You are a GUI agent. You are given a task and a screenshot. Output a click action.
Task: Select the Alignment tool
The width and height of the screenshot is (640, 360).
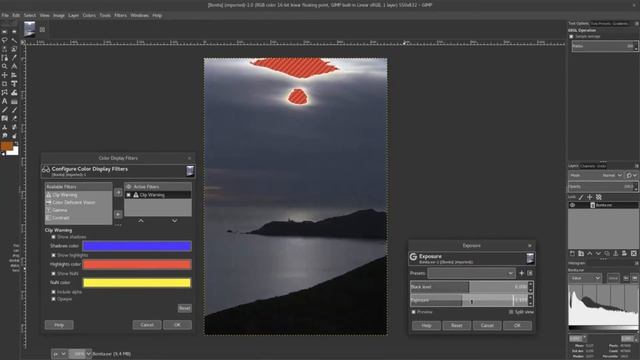pyautogui.click(x=14, y=75)
